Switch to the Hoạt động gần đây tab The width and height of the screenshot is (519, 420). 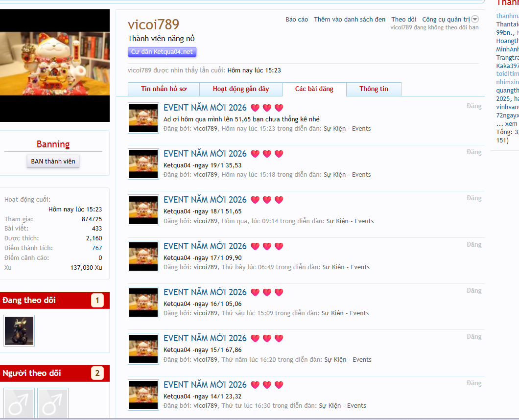pyautogui.click(x=240, y=89)
